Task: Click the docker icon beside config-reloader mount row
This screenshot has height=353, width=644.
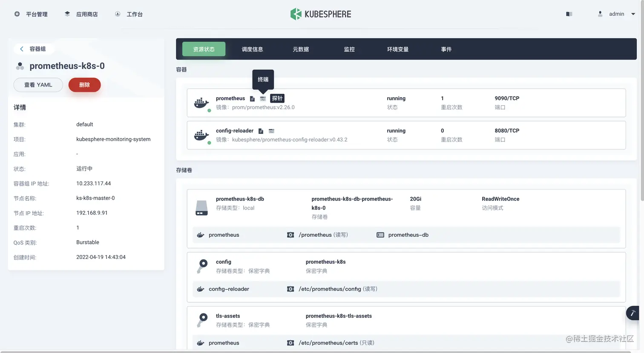Action: pyautogui.click(x=201, y=289)
